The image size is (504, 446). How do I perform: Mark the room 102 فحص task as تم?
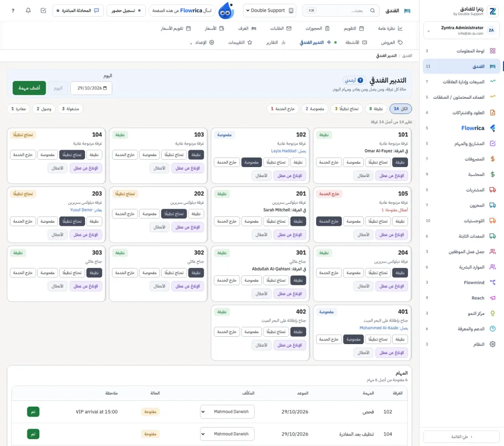click(33, 412)
